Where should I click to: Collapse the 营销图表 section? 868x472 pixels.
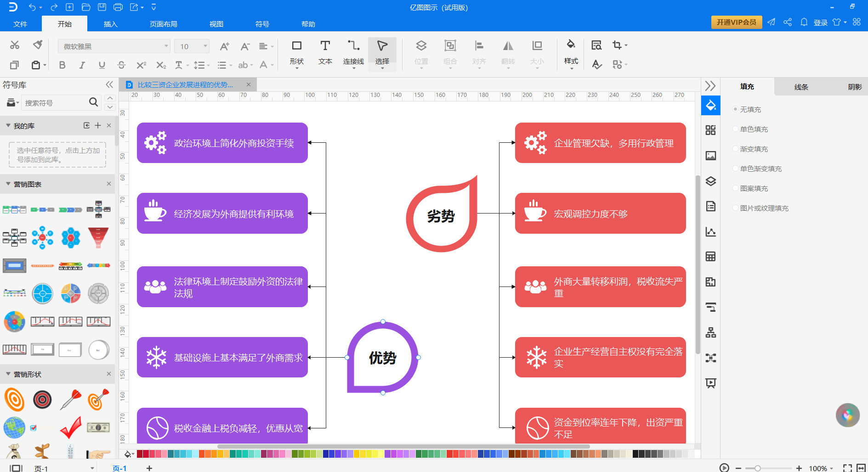point(8,184)
